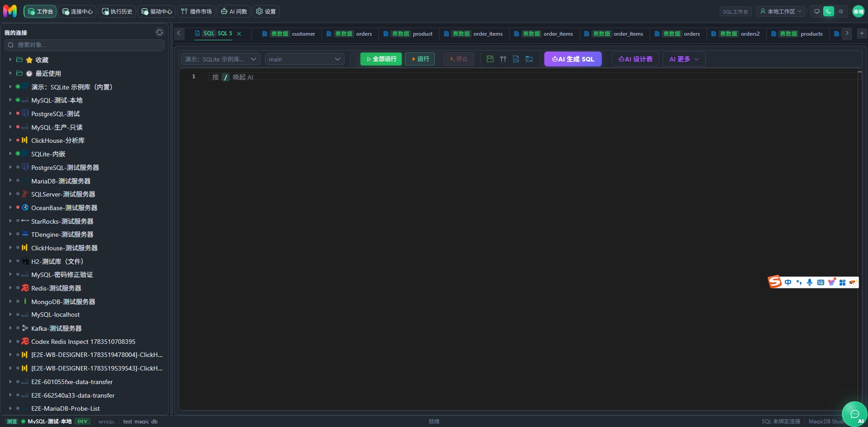
Task: Open the AI 更多 dropdown
Action: coord(684,59)
